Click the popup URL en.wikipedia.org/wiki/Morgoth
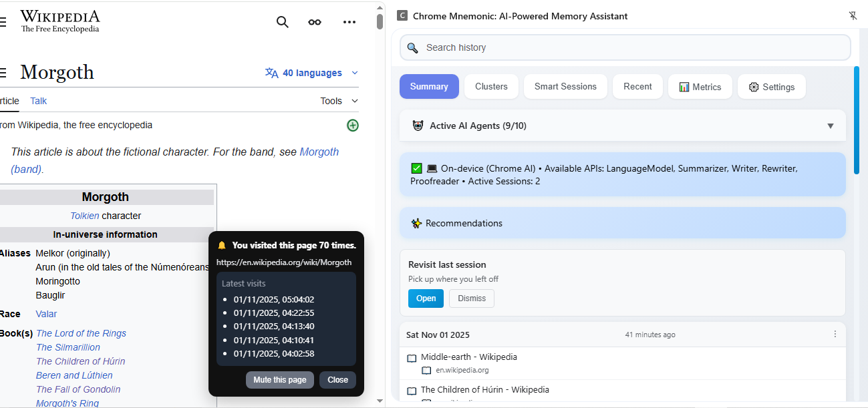The width and height of the screenshot is (868, 408). tap(284, 262)
